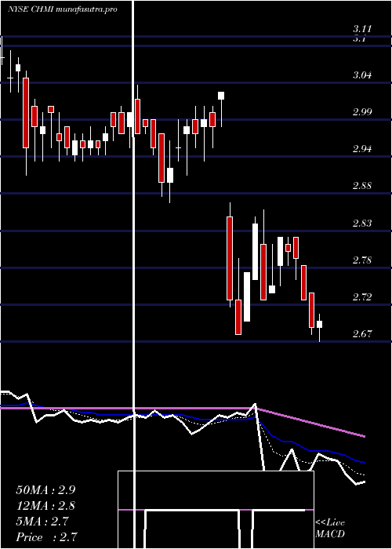Click the 2.67 price axis label
The width and height of the screenshot is (392, 549).
click(x=362, y=334)
